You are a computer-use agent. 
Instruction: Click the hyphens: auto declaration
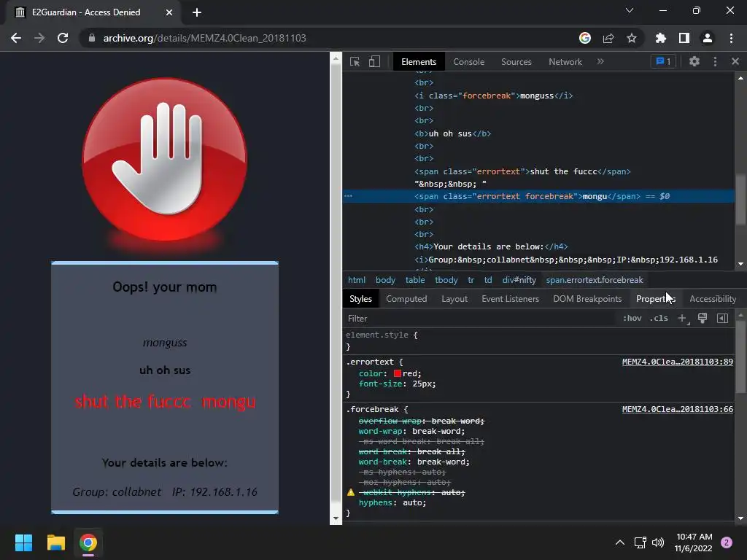tap(392, 503)
